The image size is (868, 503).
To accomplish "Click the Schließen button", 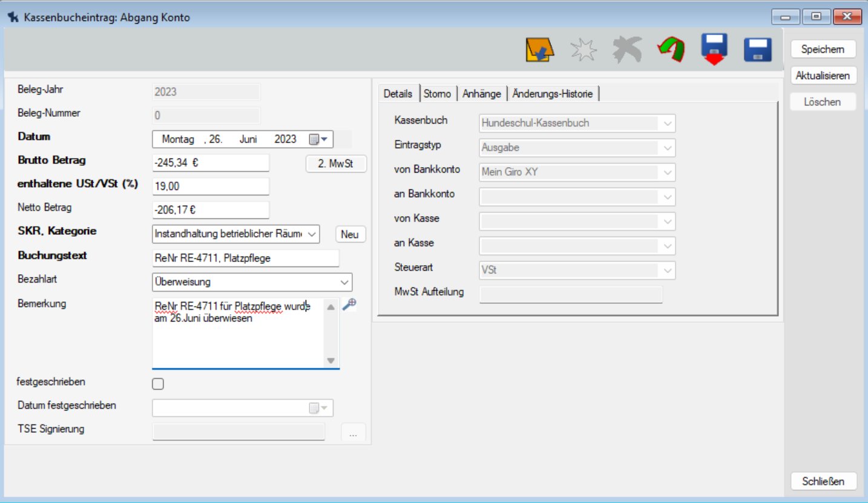I will point(823,482).
